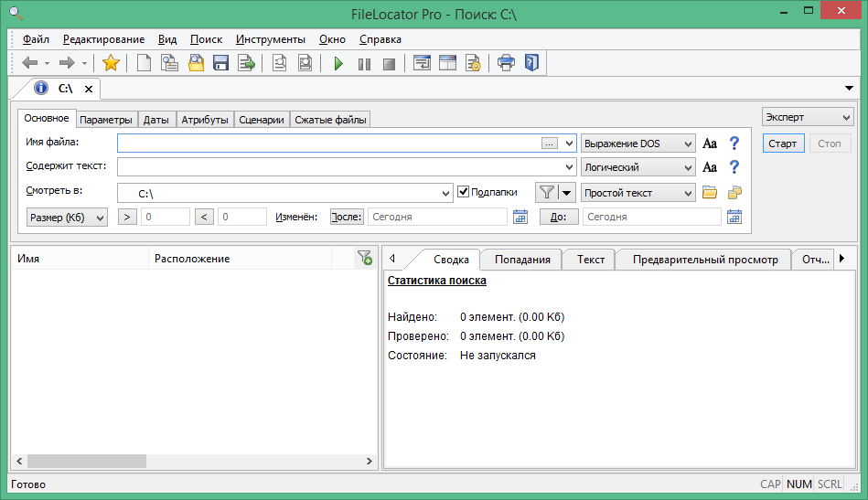This screenshot has height=500, width=868.
Task: Toggle the После: date button
Action: pyautogui.click(x=347, y=217)
